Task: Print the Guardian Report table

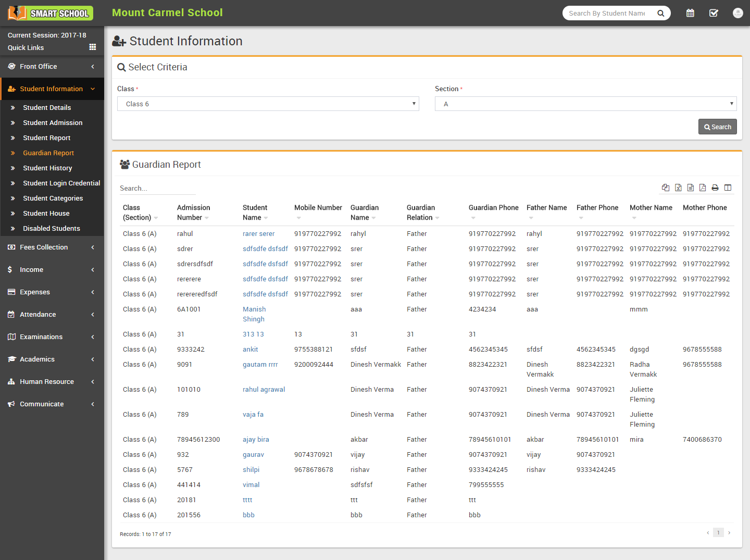Action: tap(715, 188)
